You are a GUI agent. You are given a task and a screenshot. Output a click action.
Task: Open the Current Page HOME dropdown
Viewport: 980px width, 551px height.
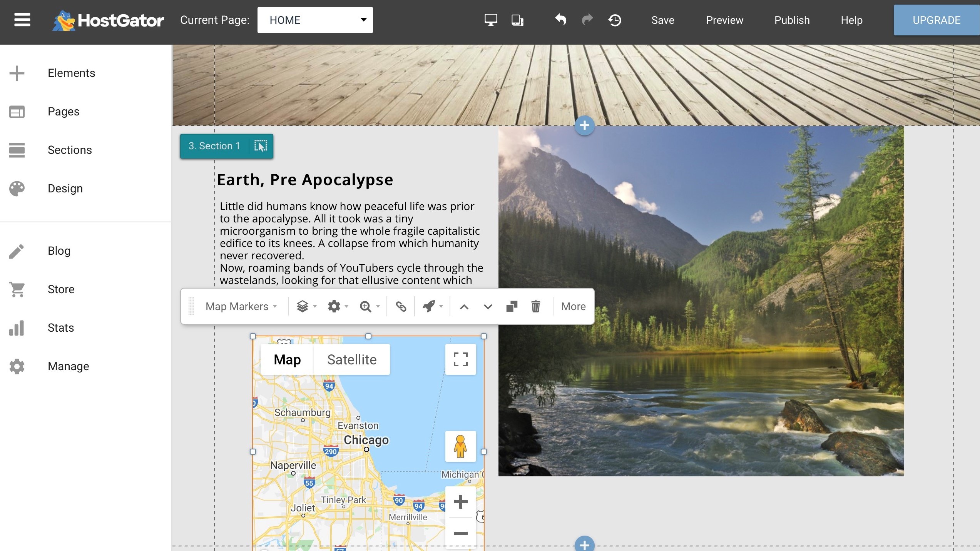tap(315, 20)
